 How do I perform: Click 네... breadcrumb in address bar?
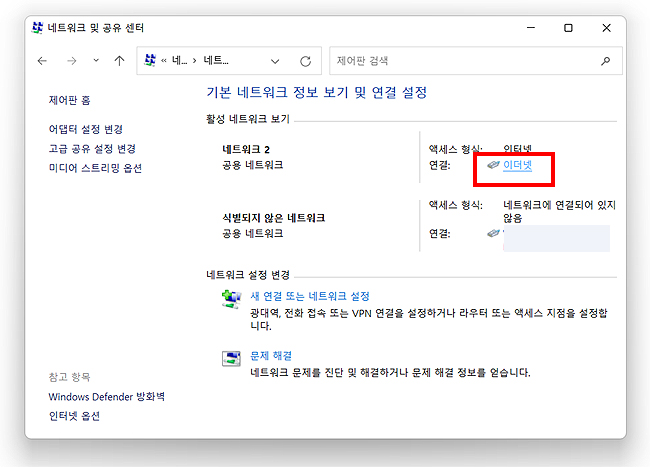point(179,61)
